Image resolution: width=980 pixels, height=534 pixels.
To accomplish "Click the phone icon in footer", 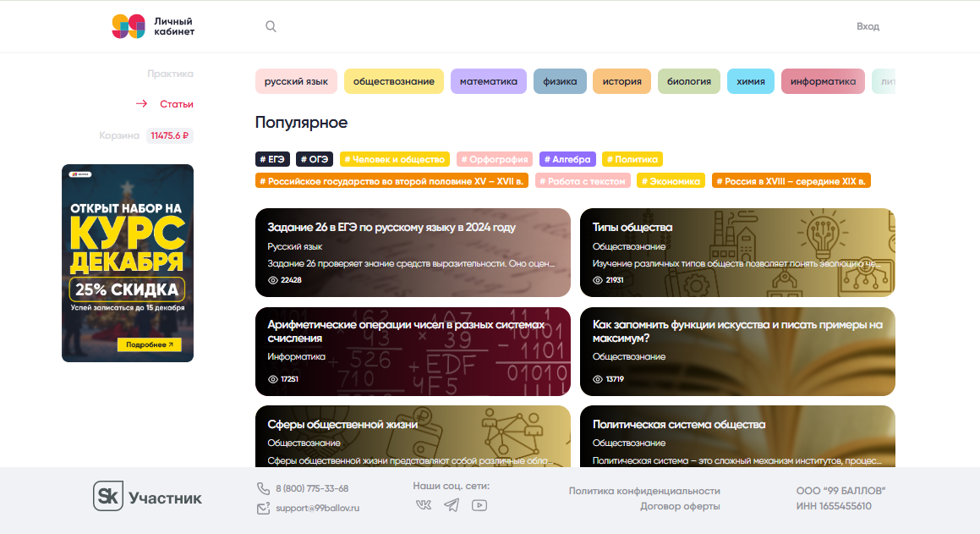I will [263, 488].
